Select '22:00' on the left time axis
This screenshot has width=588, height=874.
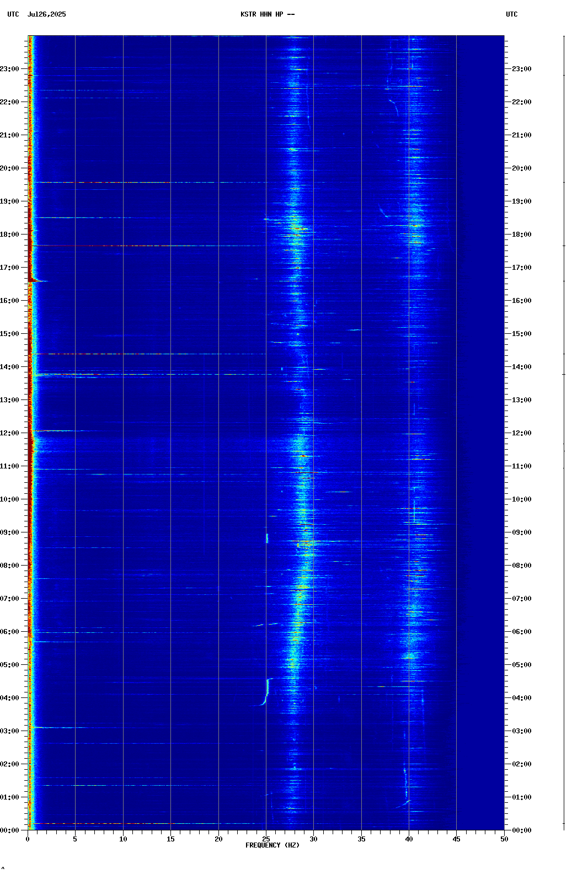point(9,102)
